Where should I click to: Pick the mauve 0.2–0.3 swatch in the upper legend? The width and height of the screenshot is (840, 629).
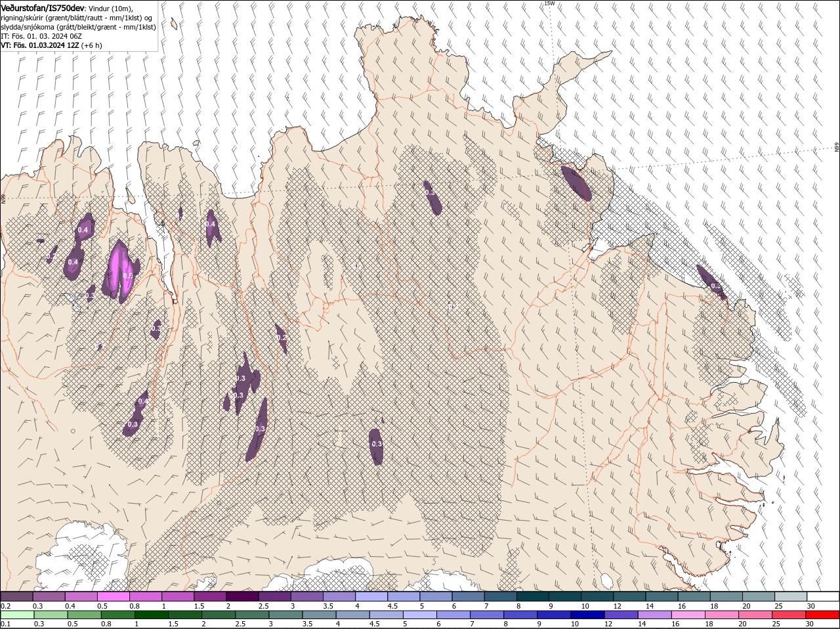point(16,596)
